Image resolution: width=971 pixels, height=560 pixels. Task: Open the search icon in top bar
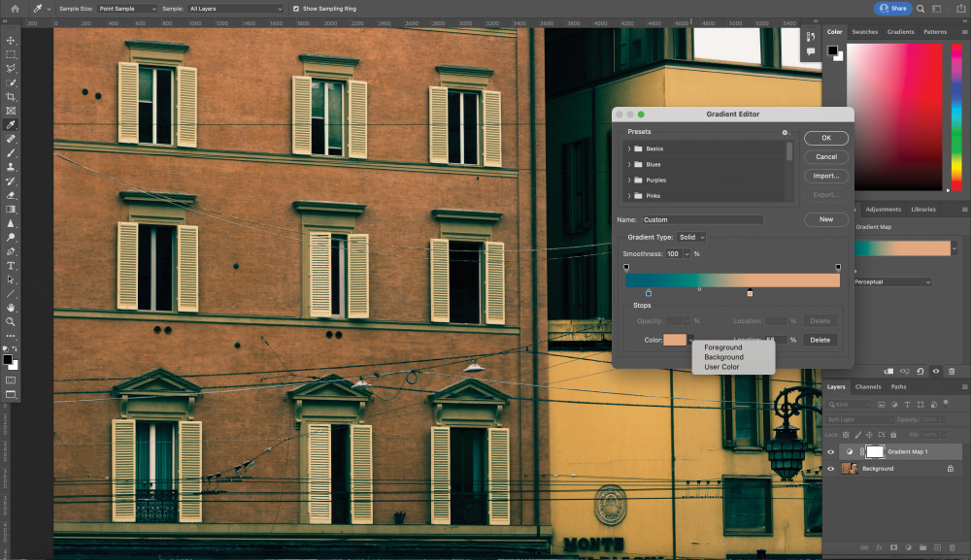pyautogui.click(x=921, y=9)
